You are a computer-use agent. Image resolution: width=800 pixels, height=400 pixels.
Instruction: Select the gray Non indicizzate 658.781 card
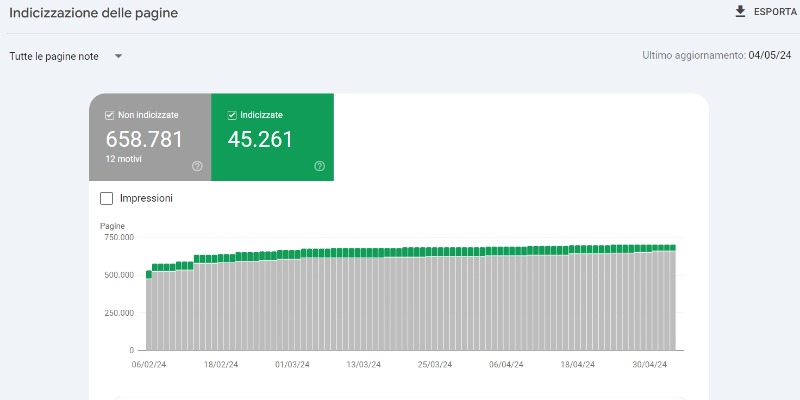tap(150, 137)
